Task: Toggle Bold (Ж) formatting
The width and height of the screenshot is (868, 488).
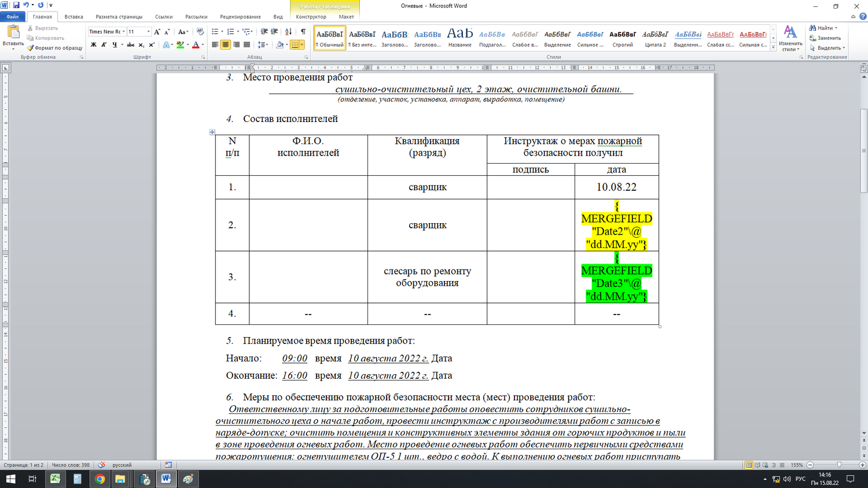Action: (x=93, y=45)
